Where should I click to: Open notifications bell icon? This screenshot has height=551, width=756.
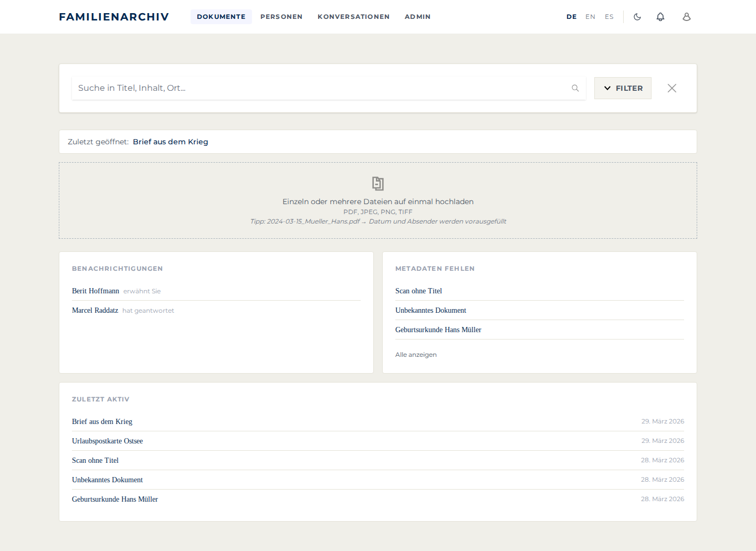point(660,17)
